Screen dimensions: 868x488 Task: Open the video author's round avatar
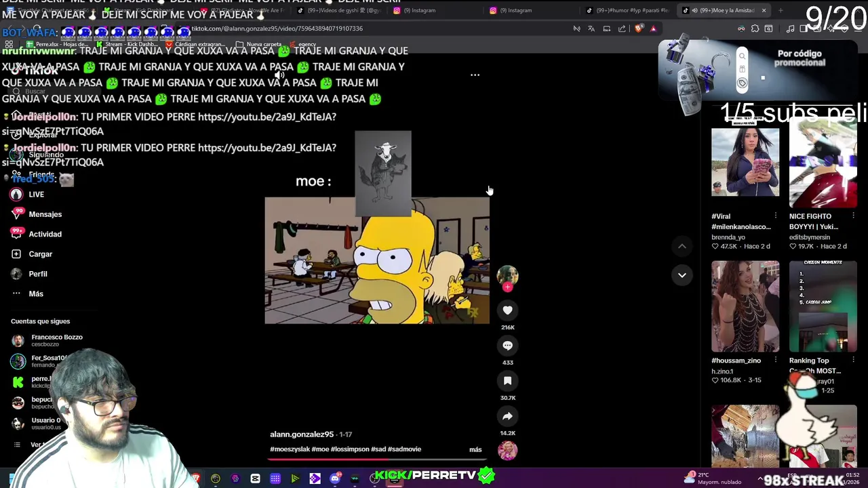click(x=507, y=275)
